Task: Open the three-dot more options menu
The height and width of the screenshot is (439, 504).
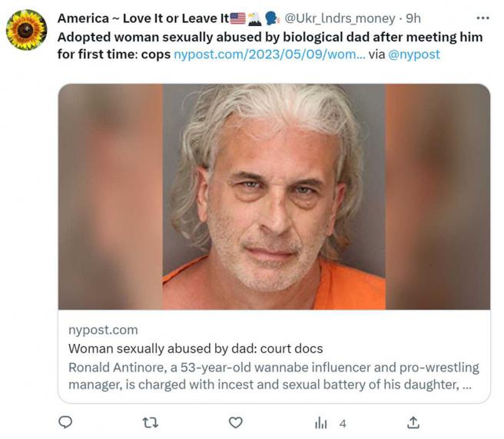Action: [482, 18]
